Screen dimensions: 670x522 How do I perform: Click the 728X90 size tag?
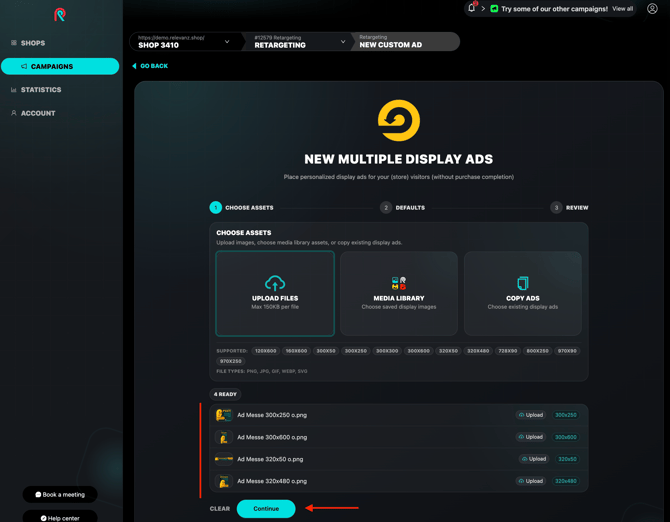click(x=508, y=351)
